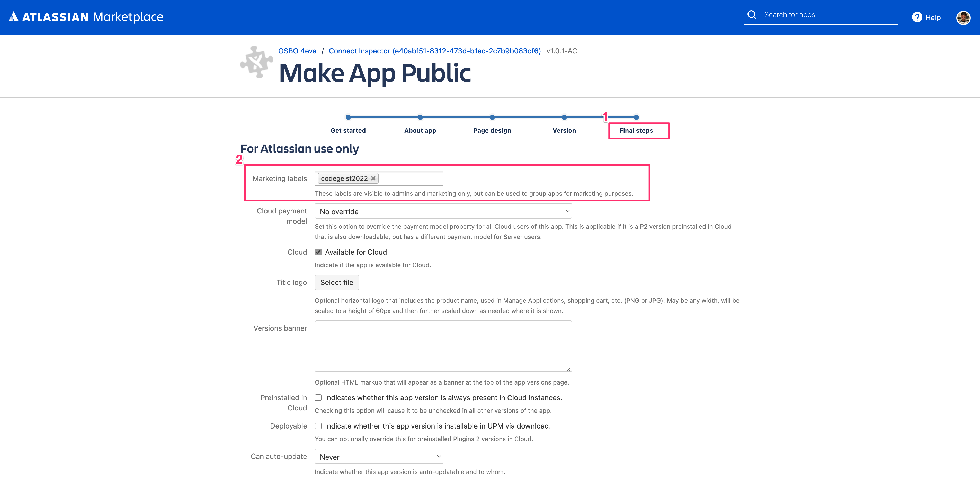The width and height of the screenshot is (980, 482).
Task: Go to the Final steps tab
Action: click(x=636, y=130)
